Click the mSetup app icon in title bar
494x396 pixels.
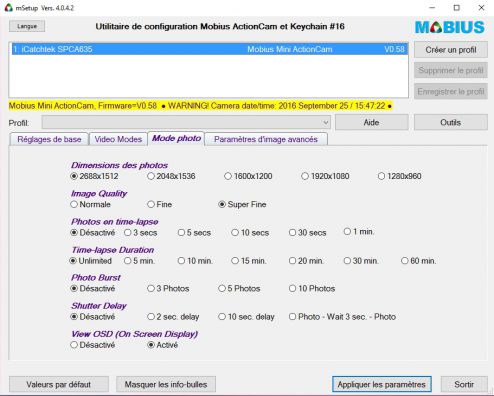[8, 7]
